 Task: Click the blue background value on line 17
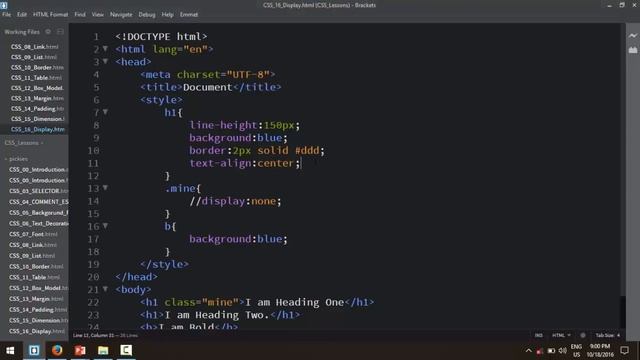269,239
